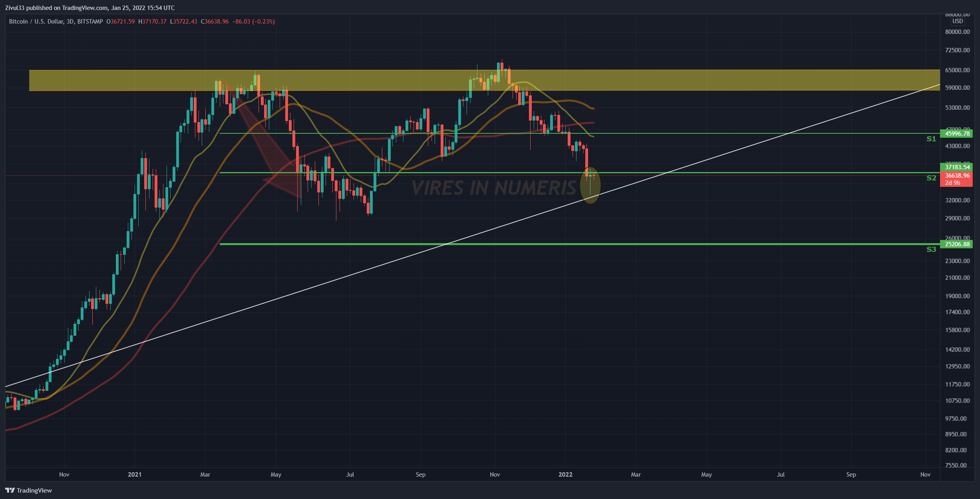The image size is (980, 499).
Task: Select the S2 price label 37183.54
Action: point(956,167)
